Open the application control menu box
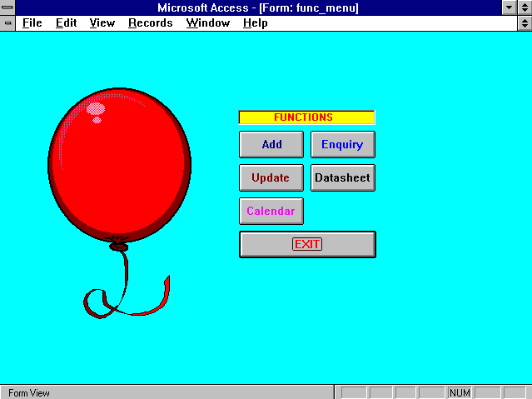 click(x=7, y=7)
